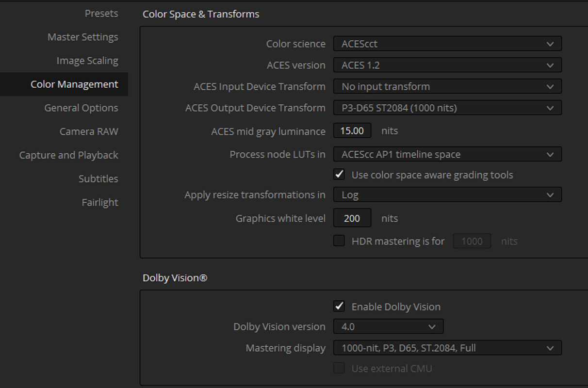Toggle Use color space aware grading tools

pos(339,175)
